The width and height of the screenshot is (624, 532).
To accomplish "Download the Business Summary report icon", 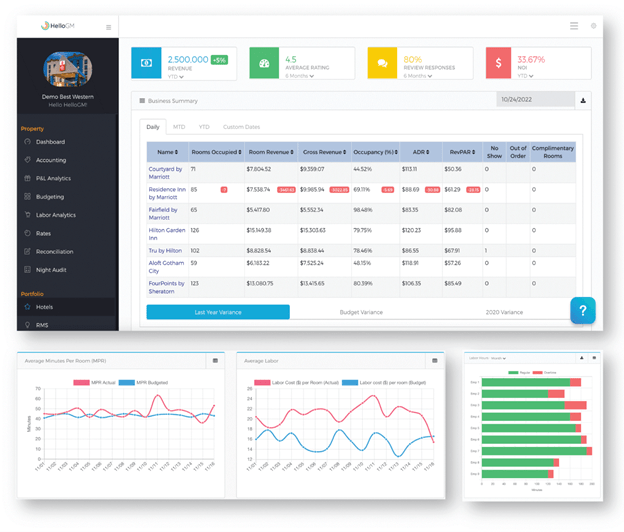I will click(x=583, y=100).
